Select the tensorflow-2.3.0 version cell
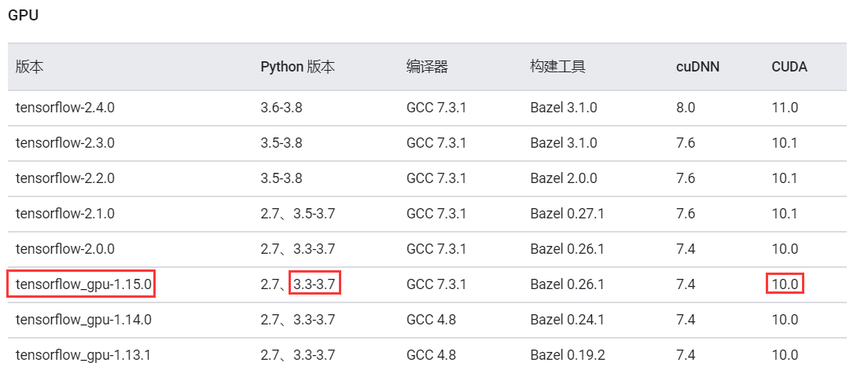Screen dimensions: 868x370 tap(65, 143)
